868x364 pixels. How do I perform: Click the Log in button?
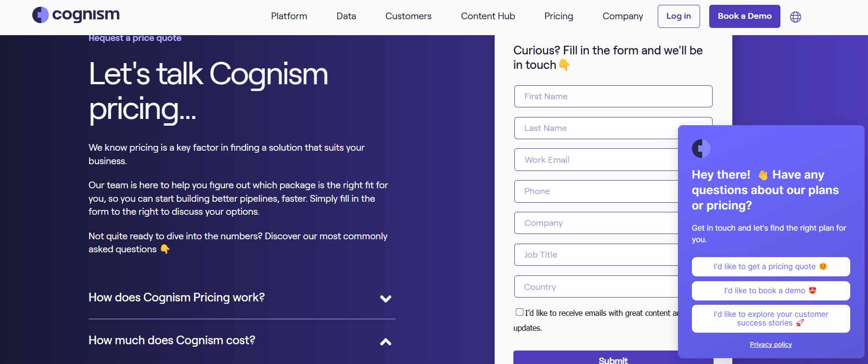point(678,16)
